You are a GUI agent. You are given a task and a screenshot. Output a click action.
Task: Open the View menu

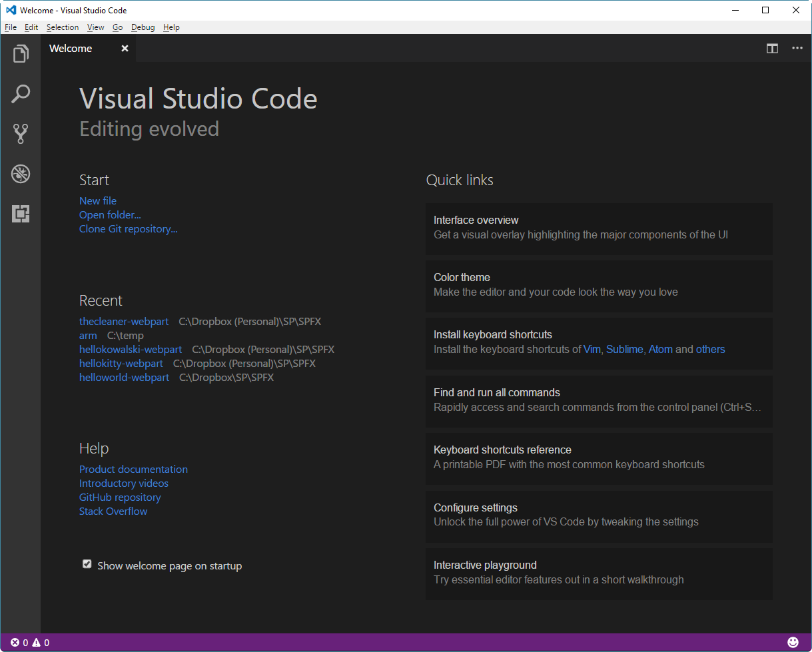[x=95, y=27]
